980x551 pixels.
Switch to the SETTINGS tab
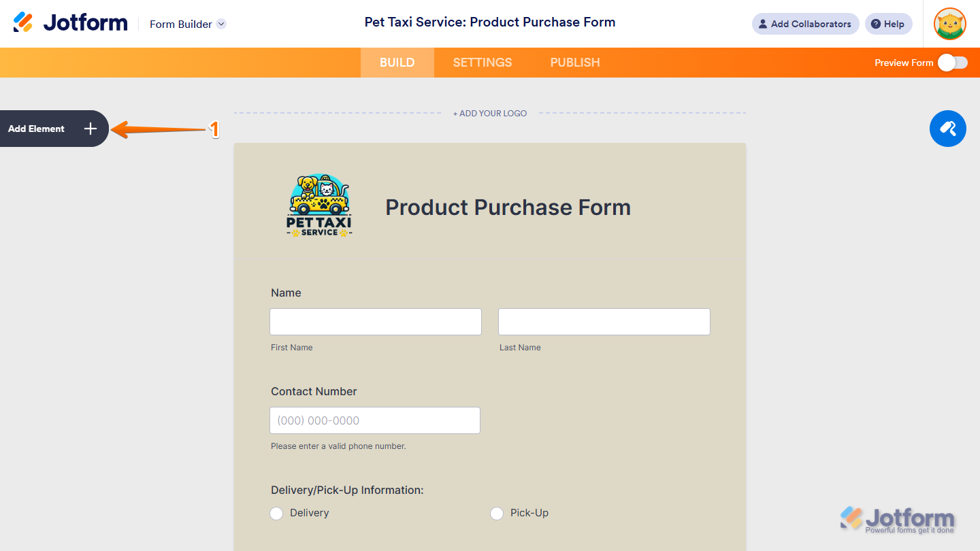coord(483,63)
